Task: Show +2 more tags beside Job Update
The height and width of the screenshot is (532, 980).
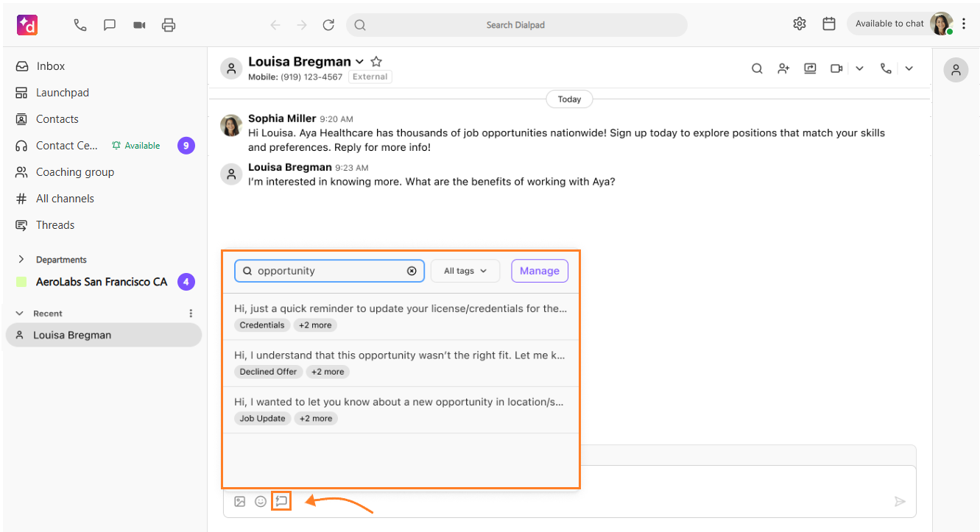Action: [316, 418]
